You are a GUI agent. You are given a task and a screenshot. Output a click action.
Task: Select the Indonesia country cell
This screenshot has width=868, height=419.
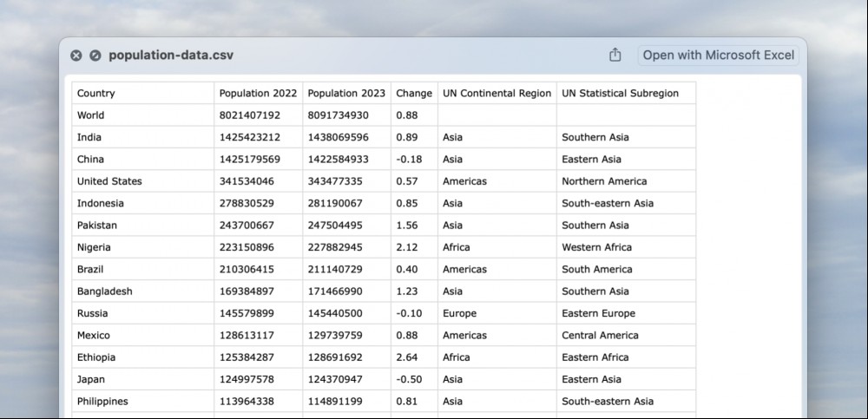(143, 203)
